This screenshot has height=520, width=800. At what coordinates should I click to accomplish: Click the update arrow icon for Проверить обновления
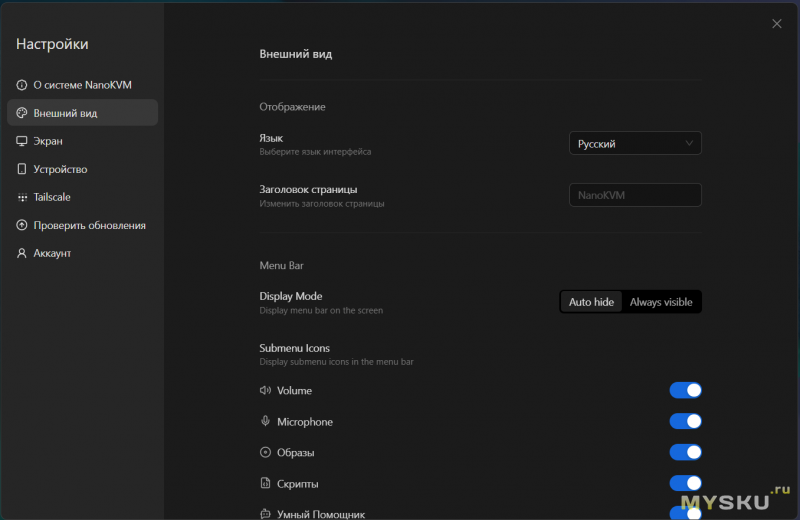pos(22,226)
